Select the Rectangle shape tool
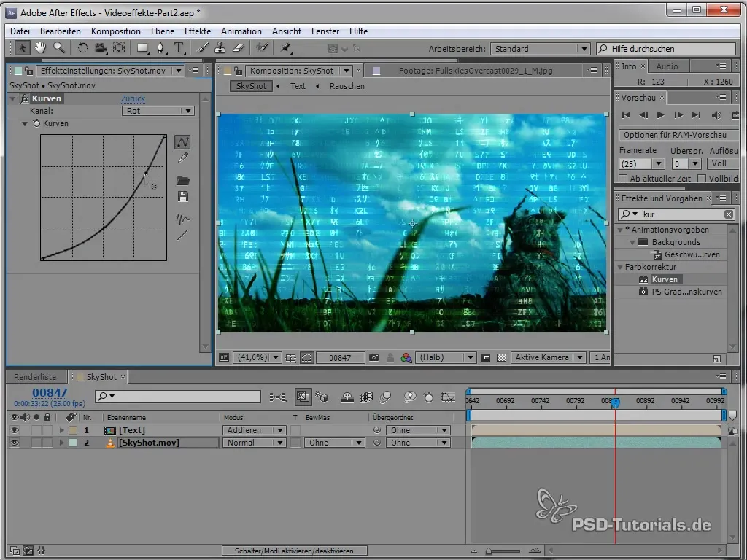The height and width of the screenshot is (560, 747). click(142, 47)
